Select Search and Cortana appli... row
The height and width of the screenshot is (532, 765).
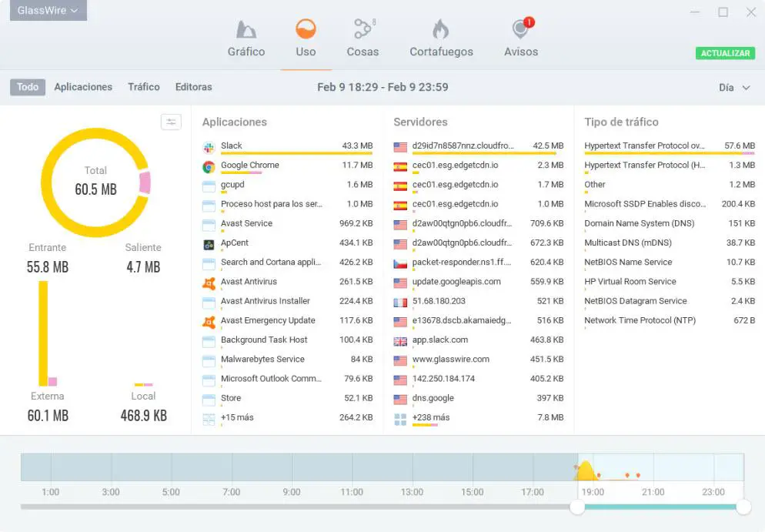pos(287,263)
